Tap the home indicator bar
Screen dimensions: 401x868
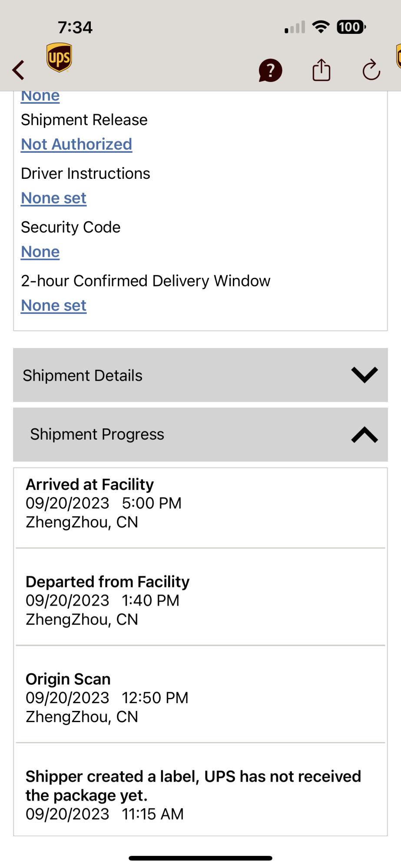pos(200,858)
